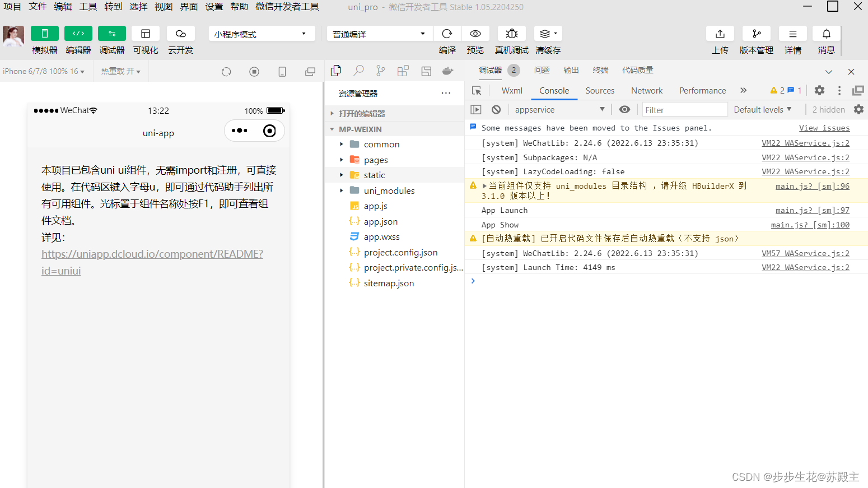868x488 pixels.
Task: Open the 问题 problems tab
Action: pos(542,70)
